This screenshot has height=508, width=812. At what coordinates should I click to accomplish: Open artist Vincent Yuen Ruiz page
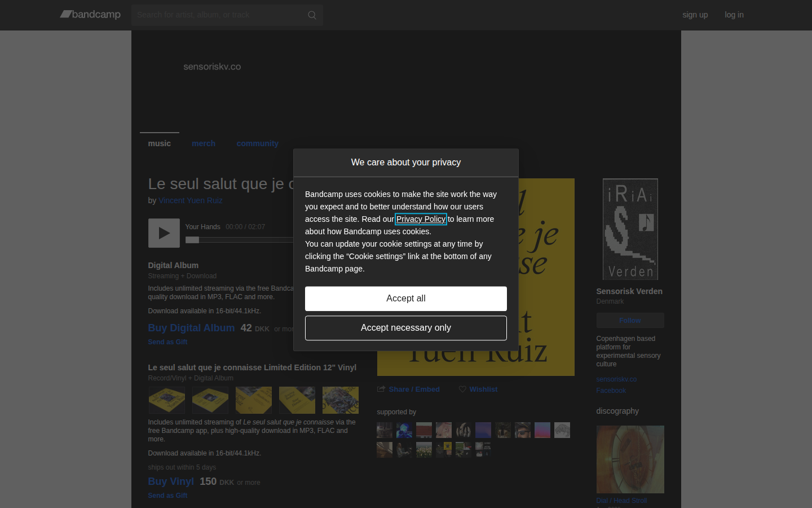point(191,200)
